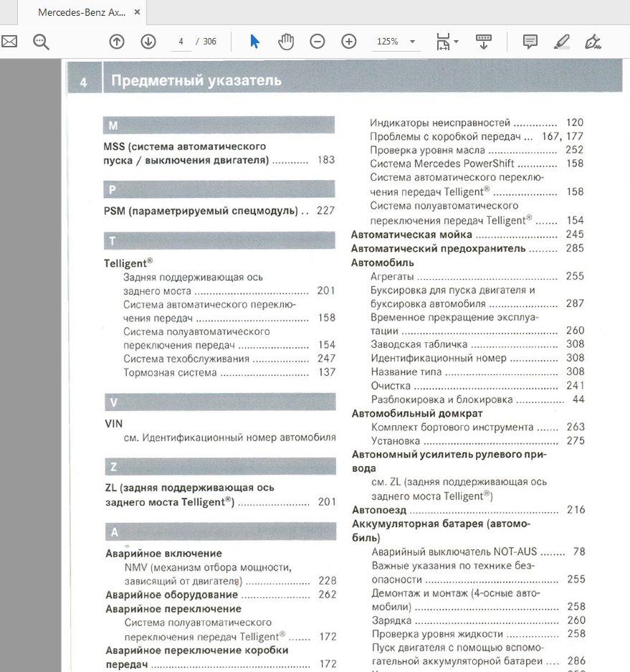This screenshot has width=630, height=672.
Task: Click the Аварийное включение entry
Action: 163,553
